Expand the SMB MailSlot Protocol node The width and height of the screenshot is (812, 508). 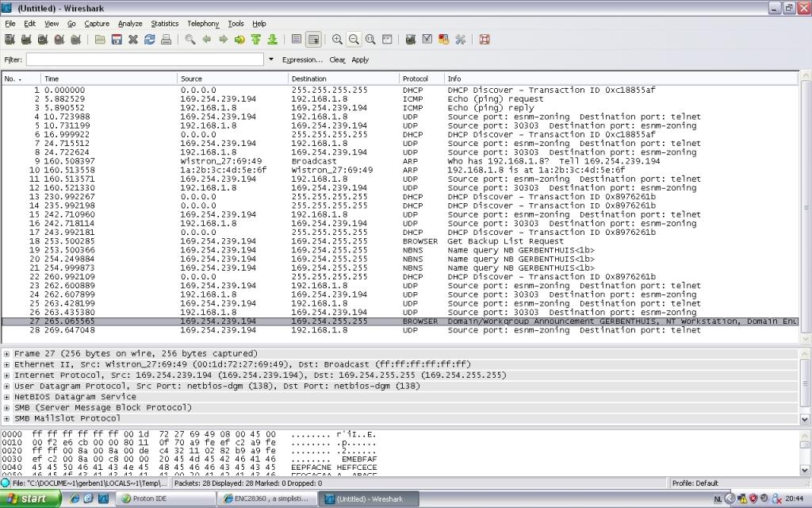[7, 418]
